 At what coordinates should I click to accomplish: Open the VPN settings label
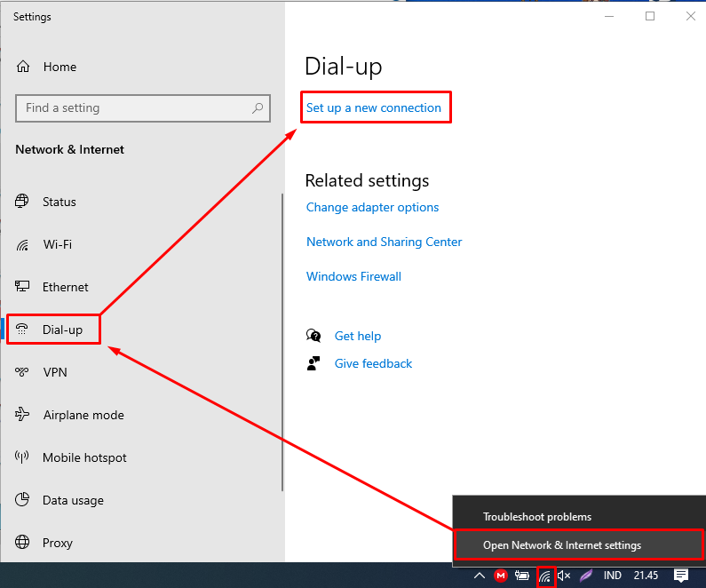pyautogui.click(x=55, y=372)
